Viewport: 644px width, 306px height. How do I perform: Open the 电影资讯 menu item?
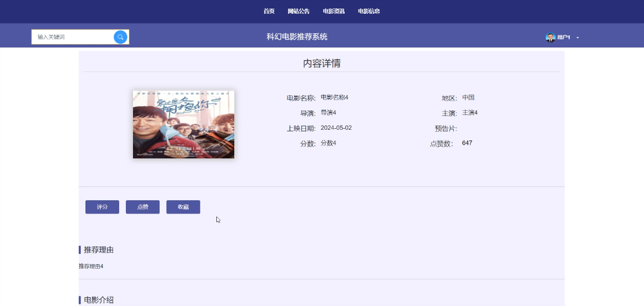[x=334, y=11]
